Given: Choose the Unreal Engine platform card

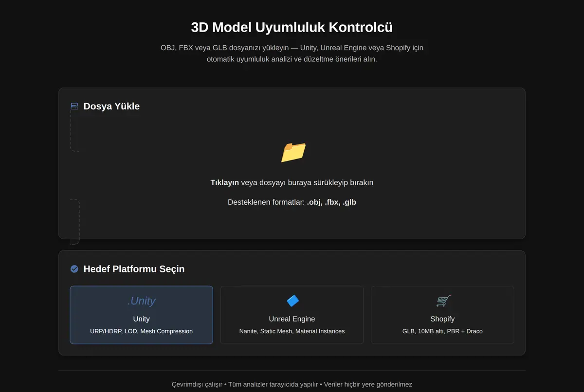Looking at the screenshot, I should tap(292, 315).
